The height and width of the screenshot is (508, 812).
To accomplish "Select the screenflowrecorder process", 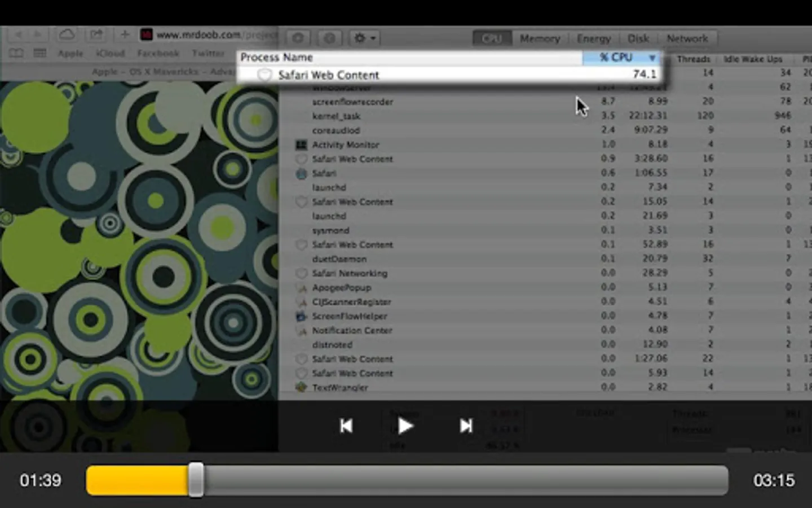I will click(x=352, y=102).
